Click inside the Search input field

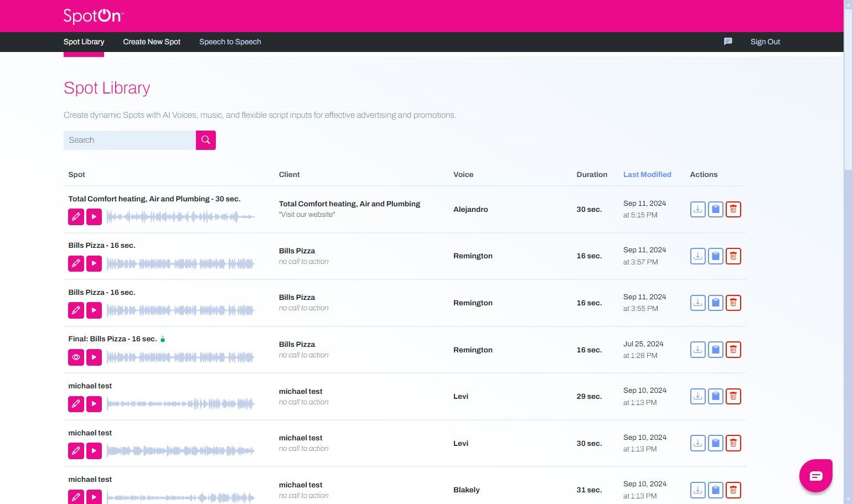tap(130, 140)
